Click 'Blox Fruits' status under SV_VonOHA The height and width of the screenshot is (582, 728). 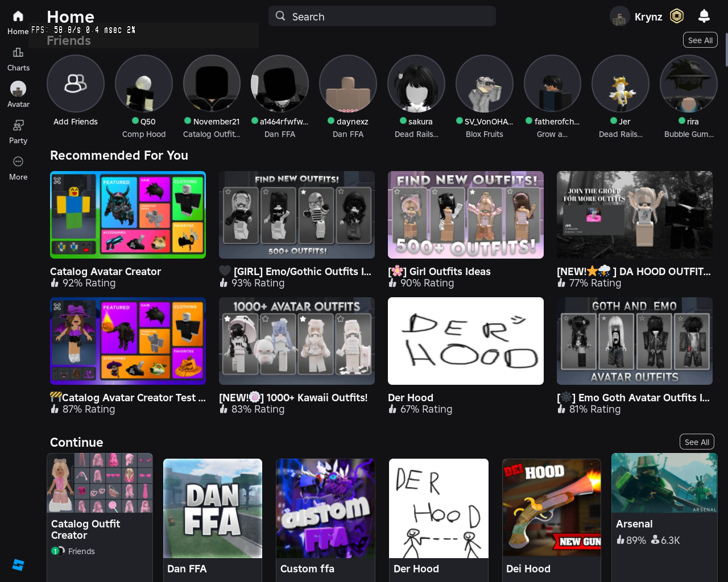click(485, 134)
